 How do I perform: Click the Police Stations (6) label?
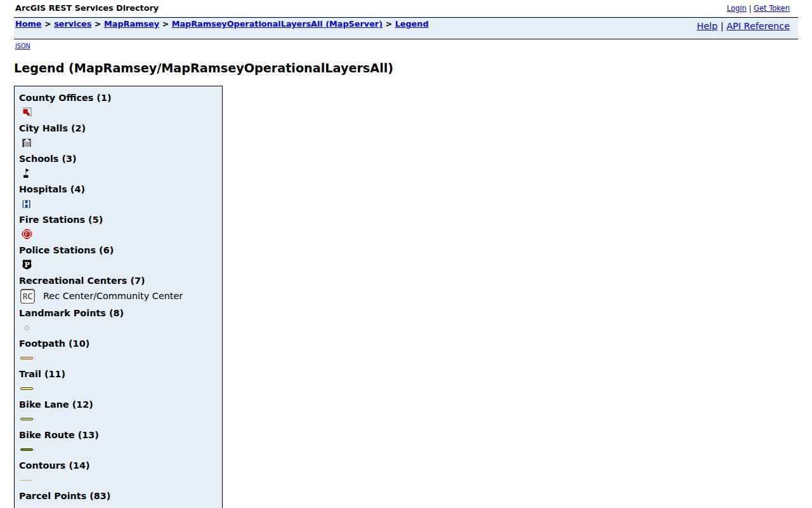click(x=67, y=250)
